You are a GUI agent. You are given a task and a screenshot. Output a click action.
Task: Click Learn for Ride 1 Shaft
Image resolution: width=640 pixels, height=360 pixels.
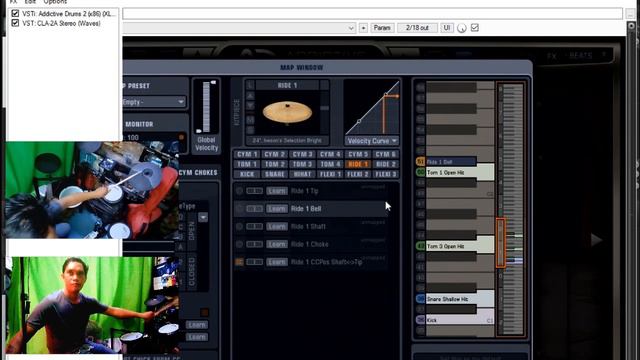click(x=276, y=226)
